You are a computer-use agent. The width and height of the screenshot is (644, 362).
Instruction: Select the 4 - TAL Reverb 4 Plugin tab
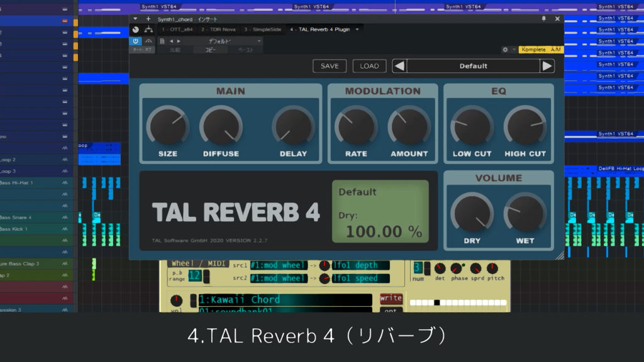[x=320, y=30]
